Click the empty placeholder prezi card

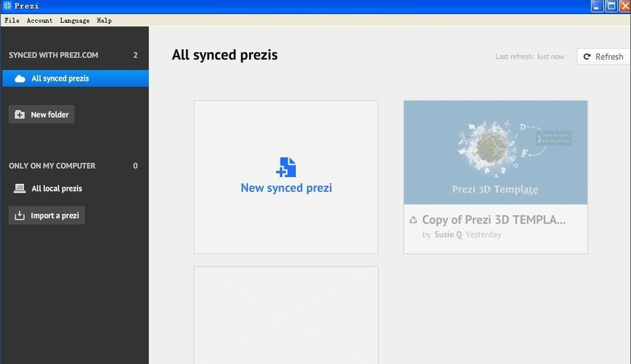pyautogui.click(x=286, y=316)
